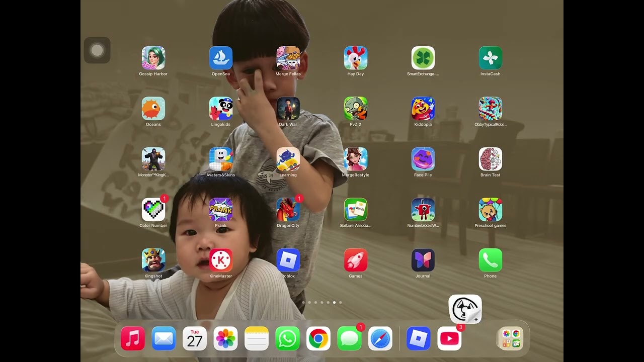Launch Chrome from the dock
Image resolution: width=644 pixels, height=362 pixels.
318,339
